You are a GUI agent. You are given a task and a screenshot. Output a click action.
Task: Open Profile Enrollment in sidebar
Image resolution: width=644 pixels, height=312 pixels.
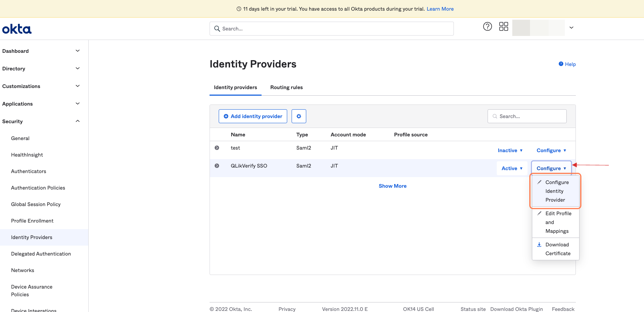click(x=32, y=221)
